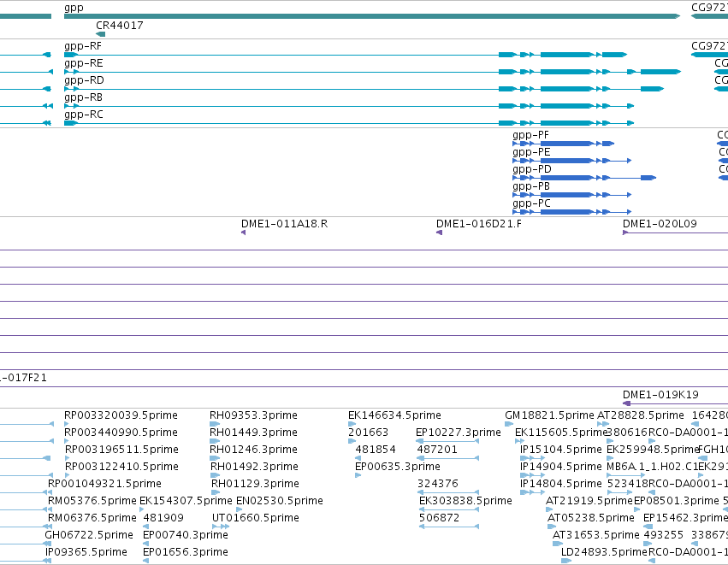Select the EK146634.5prime EST label
728x565 pixels.
click(394, 415)
